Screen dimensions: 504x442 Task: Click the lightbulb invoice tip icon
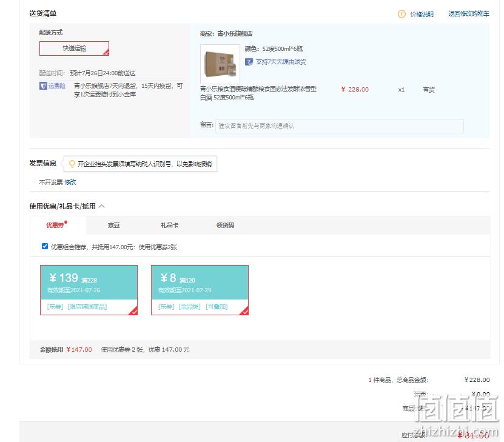(72, 164)
